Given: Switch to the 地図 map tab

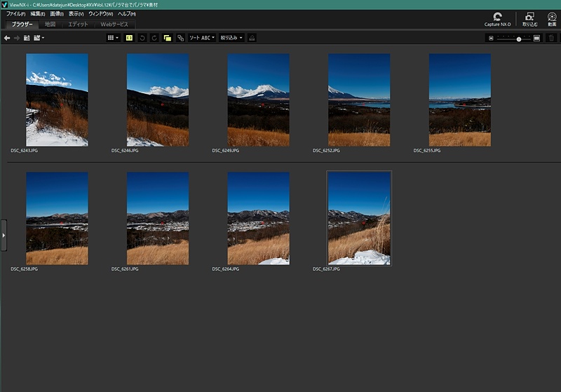Looking at the screenshot, I should click(x=50, y=25).
